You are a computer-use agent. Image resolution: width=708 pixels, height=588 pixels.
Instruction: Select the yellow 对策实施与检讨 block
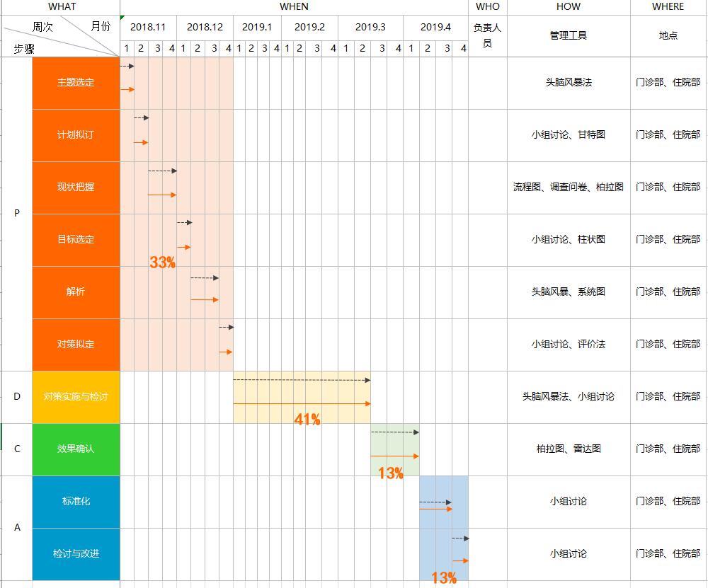point(76,397)
